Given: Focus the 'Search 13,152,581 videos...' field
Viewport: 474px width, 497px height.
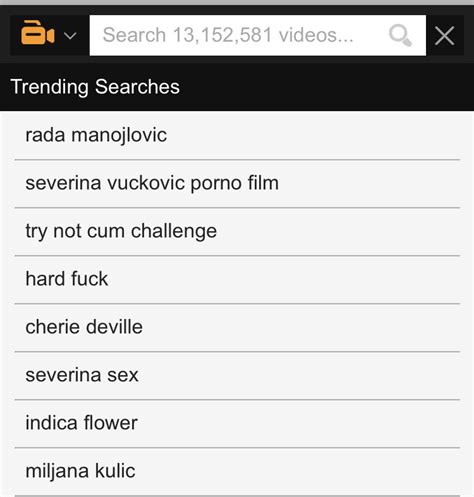Looking at the screenshot, I should [257, 35].
